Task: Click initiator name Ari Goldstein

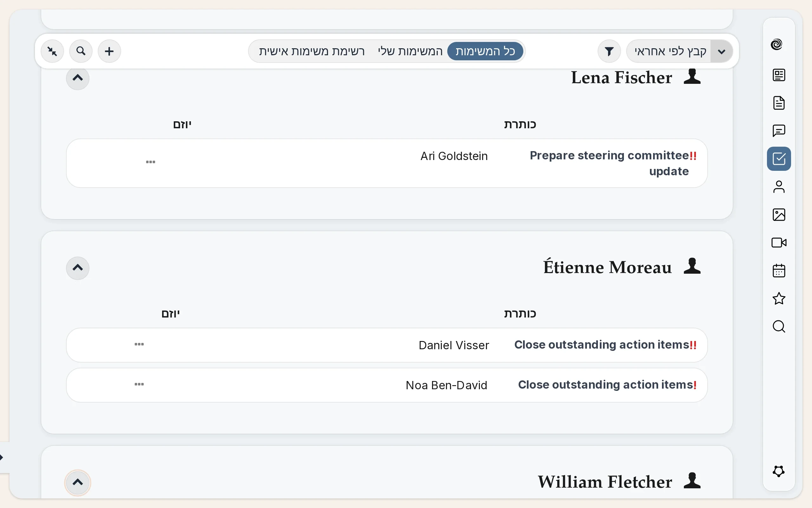Action: click(x=454, y=156)
